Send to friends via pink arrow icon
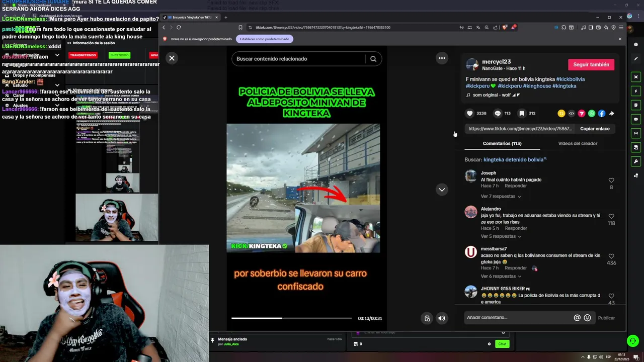This screenshot has height=362, width=644. coord(582,113)
